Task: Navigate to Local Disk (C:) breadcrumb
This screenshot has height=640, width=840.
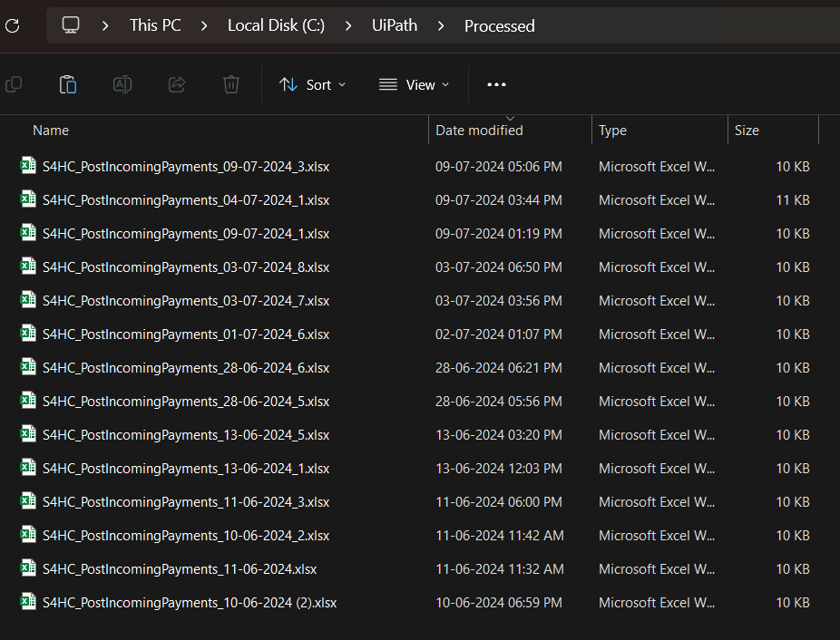Action: point(276,25)
